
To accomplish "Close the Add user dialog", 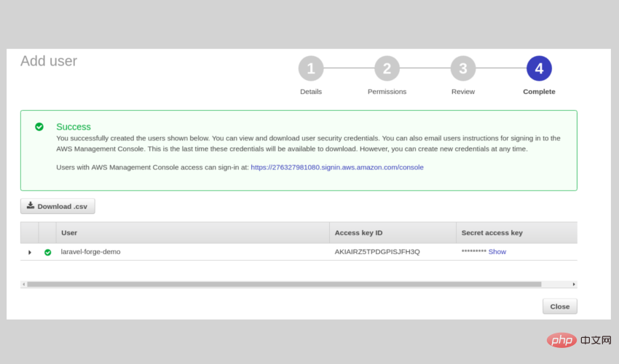I will (560, 306).
